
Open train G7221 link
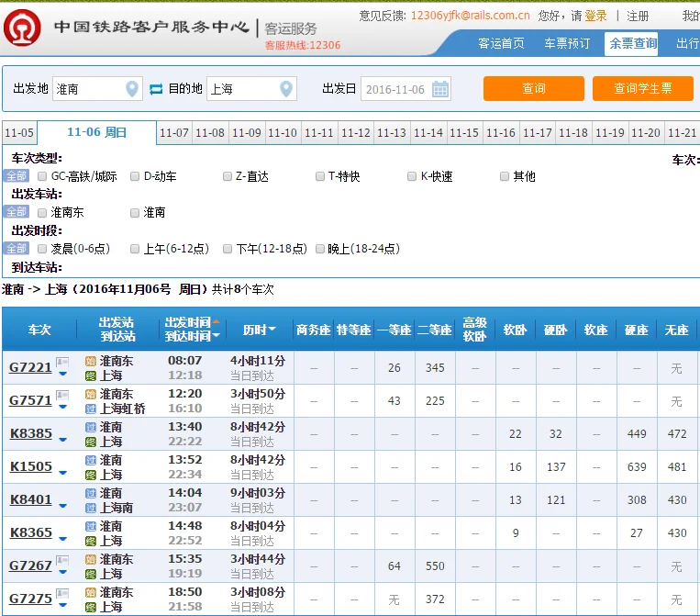[30, 367]
